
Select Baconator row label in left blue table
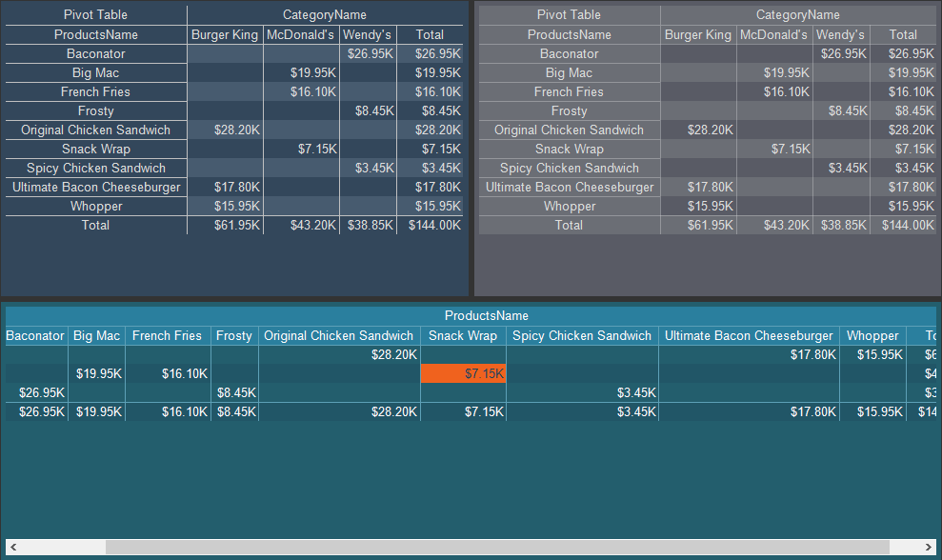click(x=95, y=53)
